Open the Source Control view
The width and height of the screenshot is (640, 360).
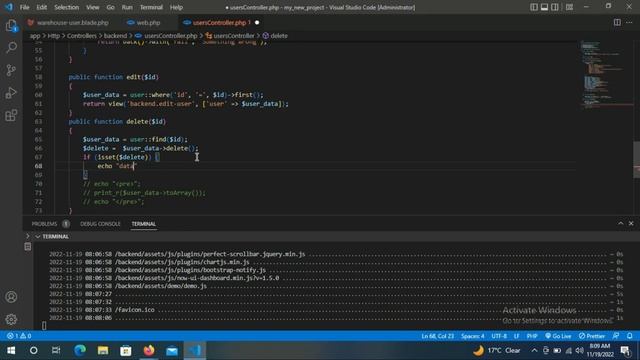11,70
